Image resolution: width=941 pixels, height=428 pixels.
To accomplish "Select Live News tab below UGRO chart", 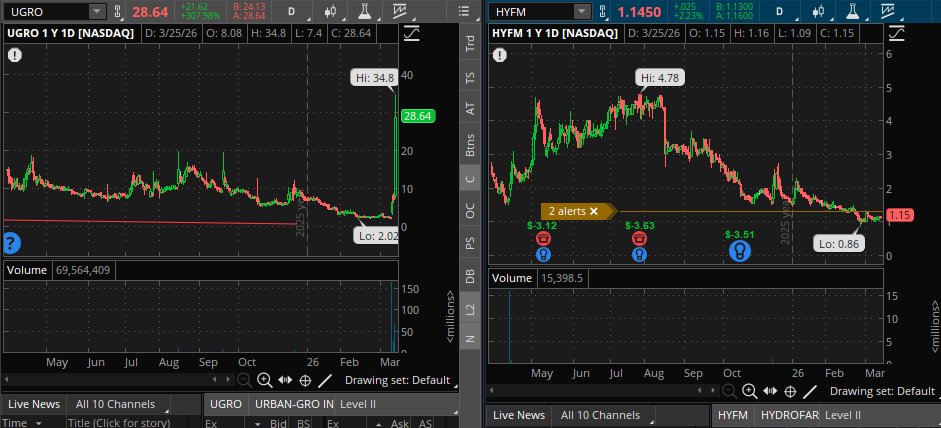I will pos(34,404).
